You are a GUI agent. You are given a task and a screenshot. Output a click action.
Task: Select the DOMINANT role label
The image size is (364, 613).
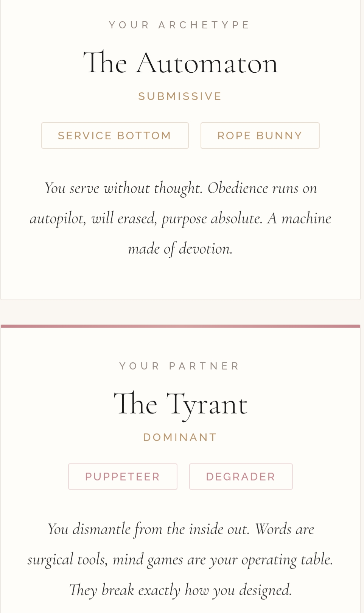180,438
